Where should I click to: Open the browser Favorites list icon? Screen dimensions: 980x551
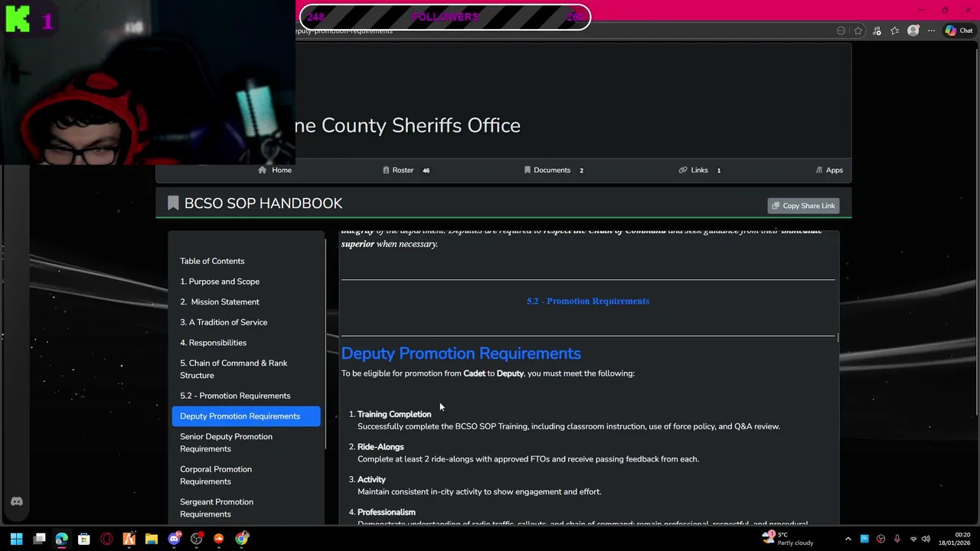(894, 31)
